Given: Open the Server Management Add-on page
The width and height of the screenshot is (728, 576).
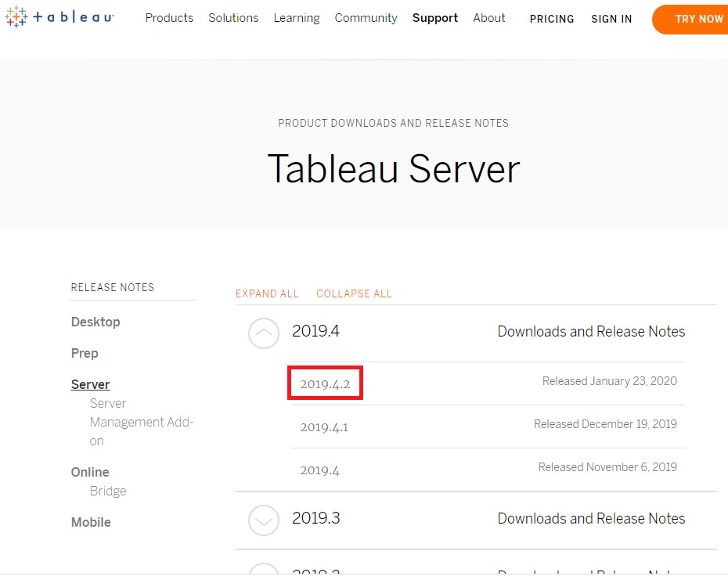Looking at the screenshot, I should (142, 422).
